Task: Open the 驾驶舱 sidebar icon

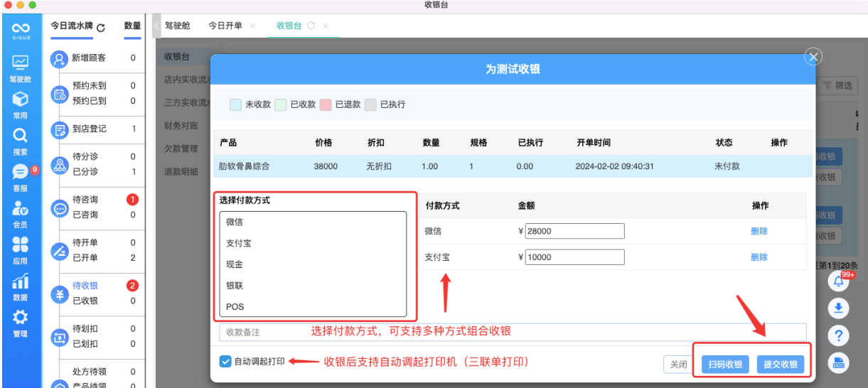Action: (x=20, y=63)
